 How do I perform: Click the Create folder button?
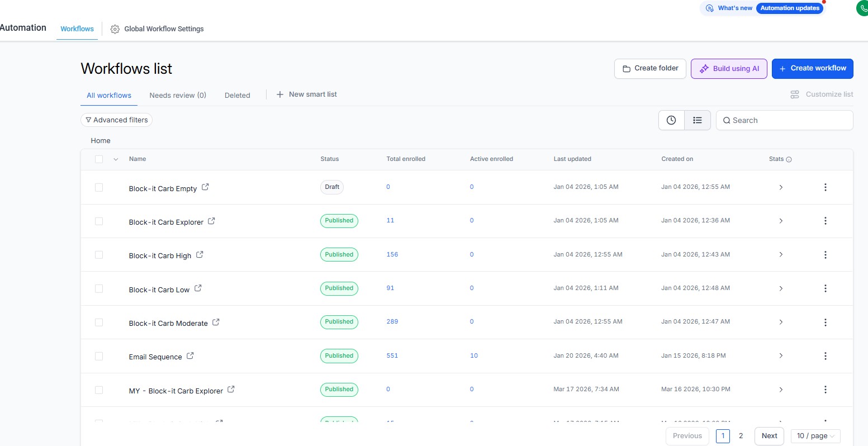pos(650,69)
